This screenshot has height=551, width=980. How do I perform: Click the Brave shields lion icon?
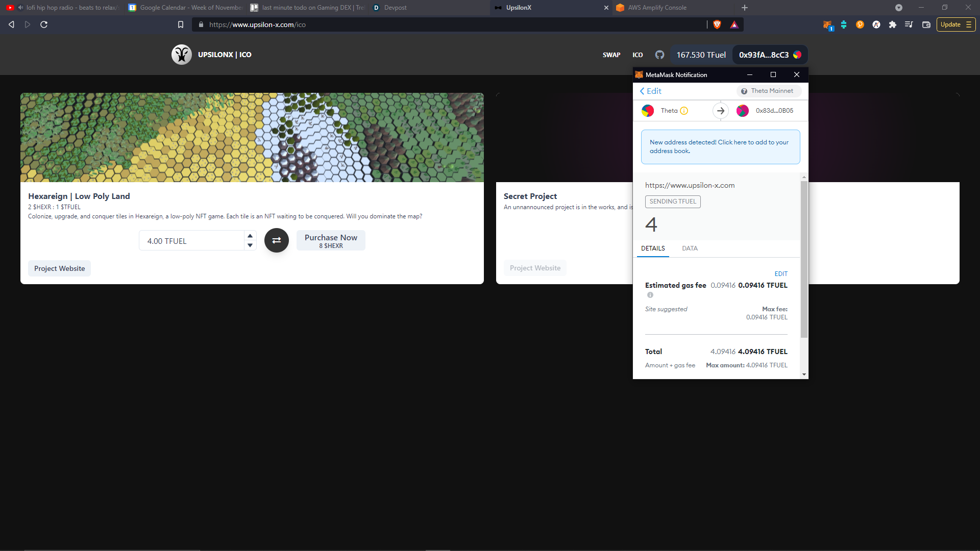click(717, 24)
